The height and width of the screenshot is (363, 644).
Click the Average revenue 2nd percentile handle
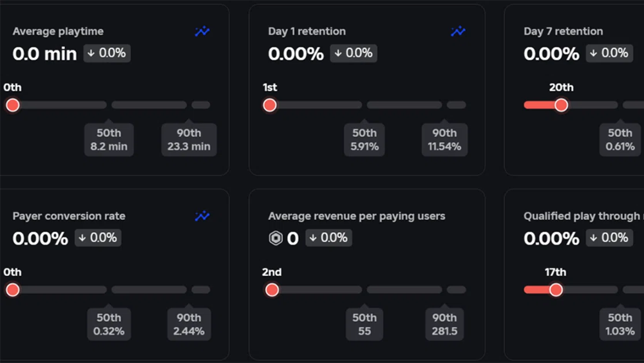(x=272, y=290)
